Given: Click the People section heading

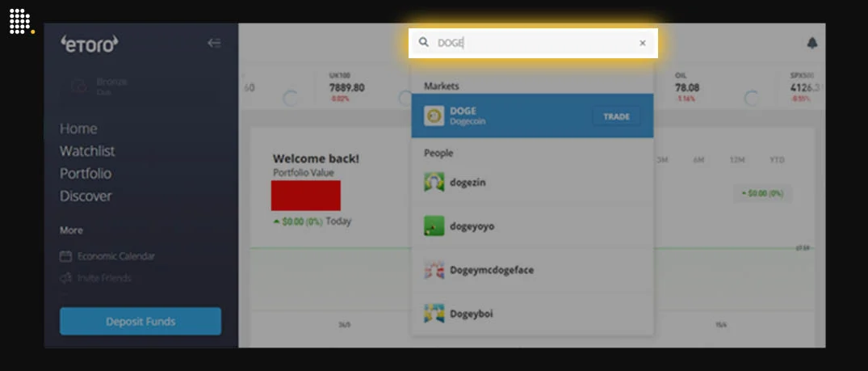Looking at the screenshot, I should tap(438, 153).
